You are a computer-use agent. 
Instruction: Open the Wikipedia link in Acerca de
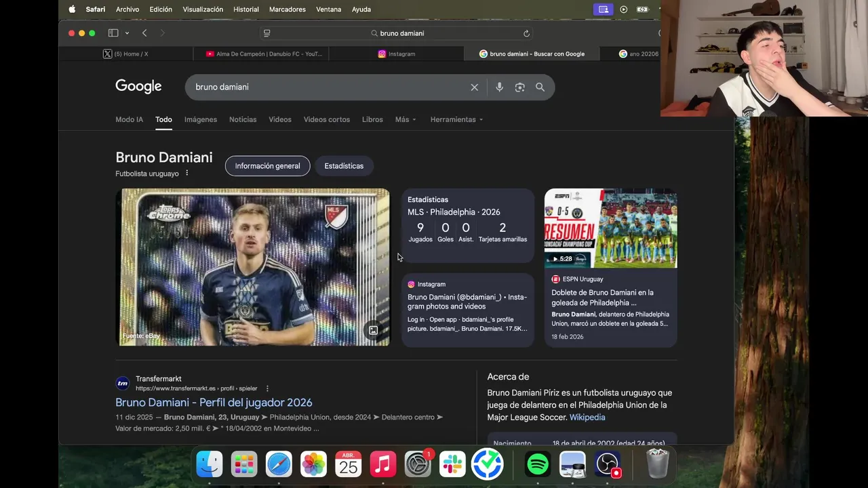click(587, 418)
